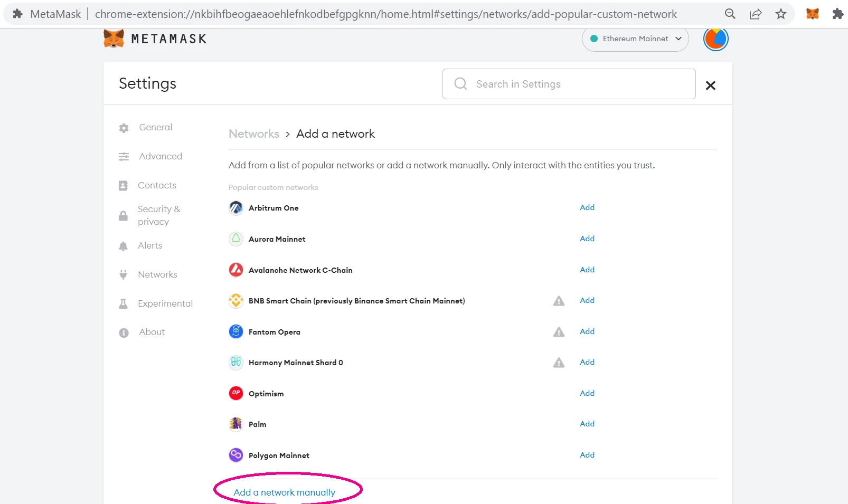Open Security & privacy settings
Viewport: 848px width, 504px height.
pyautogui.click(x=159, y=215)
